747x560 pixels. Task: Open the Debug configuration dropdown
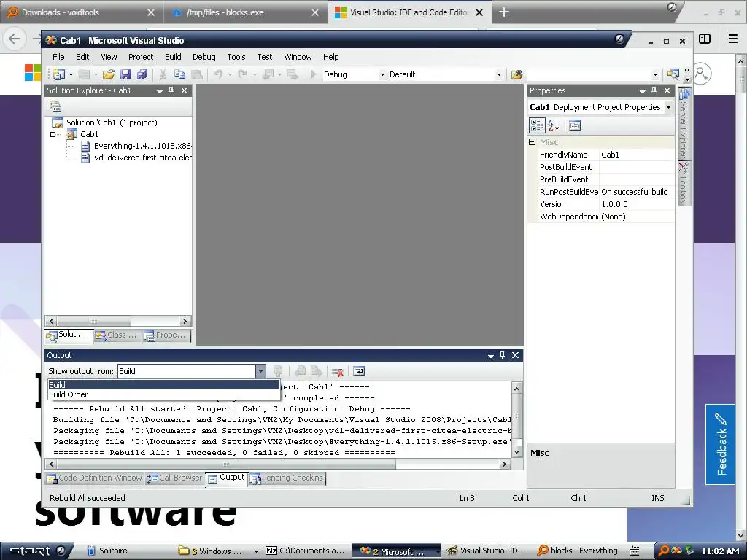[382, 74]
